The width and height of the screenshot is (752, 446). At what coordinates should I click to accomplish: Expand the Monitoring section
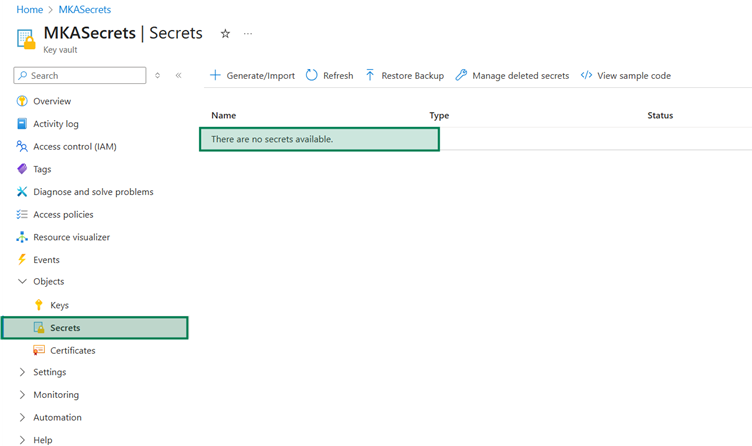(23, 395)
